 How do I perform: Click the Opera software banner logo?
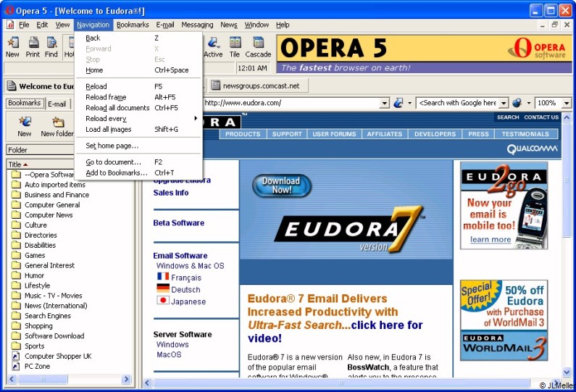click(x=537, y=48)
